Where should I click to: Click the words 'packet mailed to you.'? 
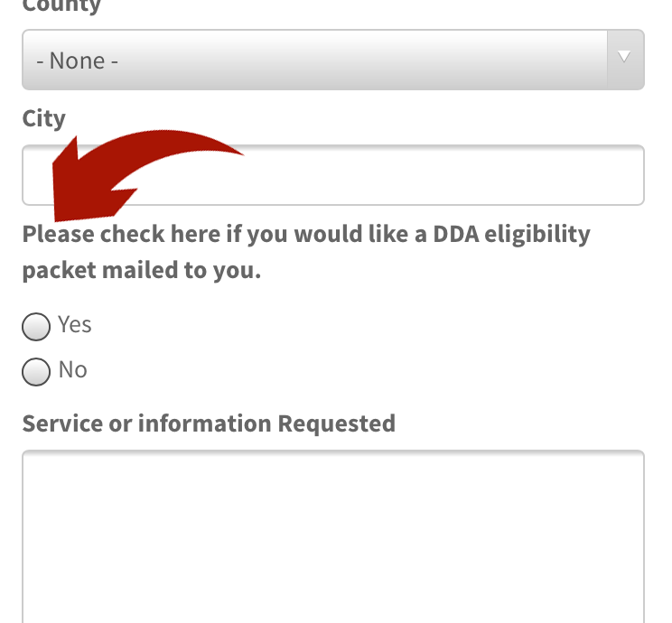coord(142,271)
